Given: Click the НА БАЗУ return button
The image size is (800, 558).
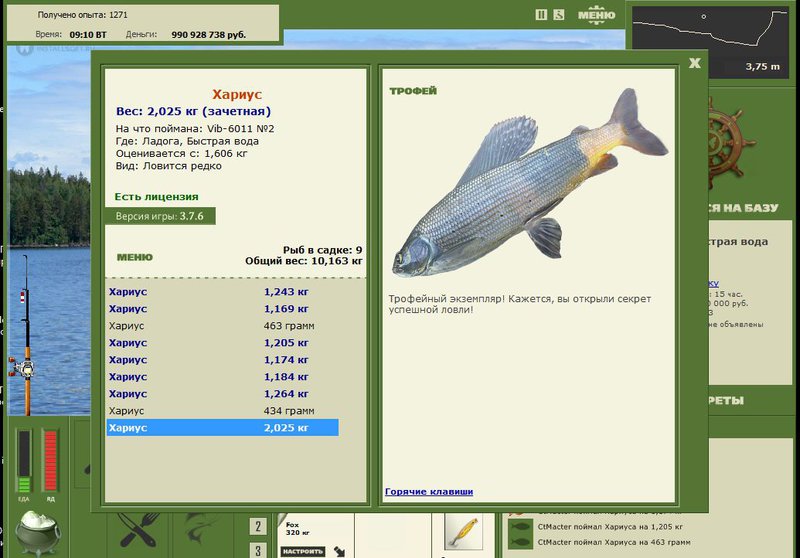Looking at the screenshot, I should pyautogui.click(x=743, y=208).
